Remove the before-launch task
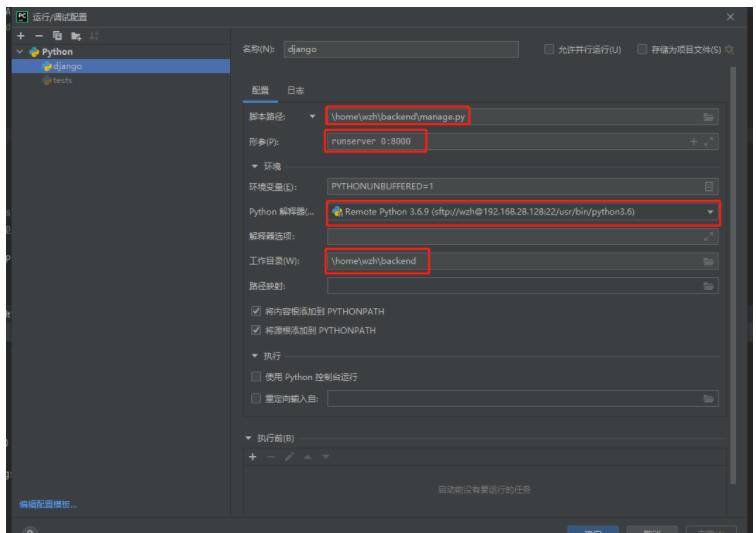 click(x=271, y=456)
